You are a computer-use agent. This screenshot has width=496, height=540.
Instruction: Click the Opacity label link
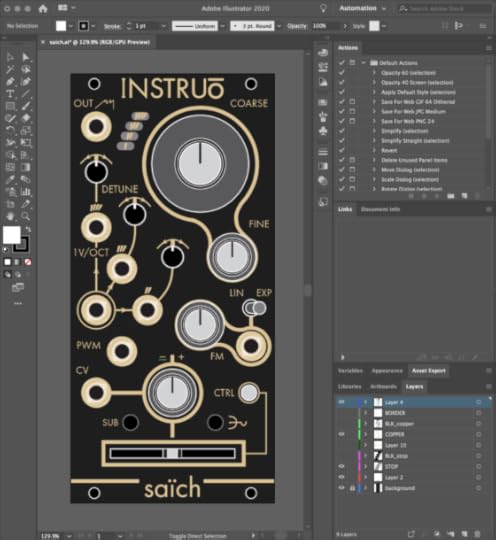(x=297, y=26)
